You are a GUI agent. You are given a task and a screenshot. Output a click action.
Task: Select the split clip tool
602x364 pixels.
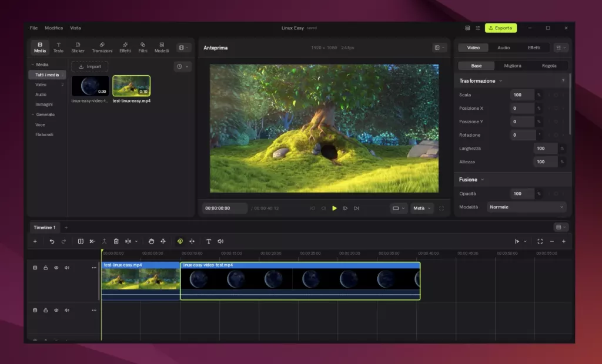click(81, 241)
